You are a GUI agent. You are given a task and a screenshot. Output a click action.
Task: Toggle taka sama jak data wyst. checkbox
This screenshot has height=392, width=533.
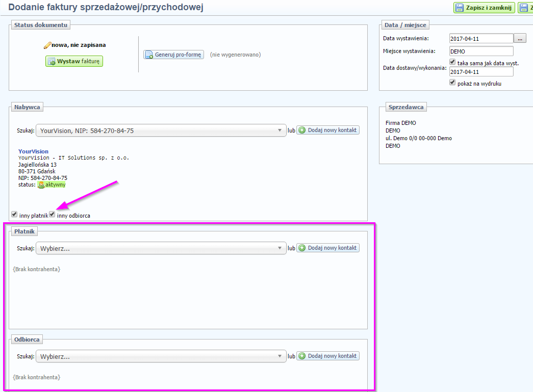452,62
